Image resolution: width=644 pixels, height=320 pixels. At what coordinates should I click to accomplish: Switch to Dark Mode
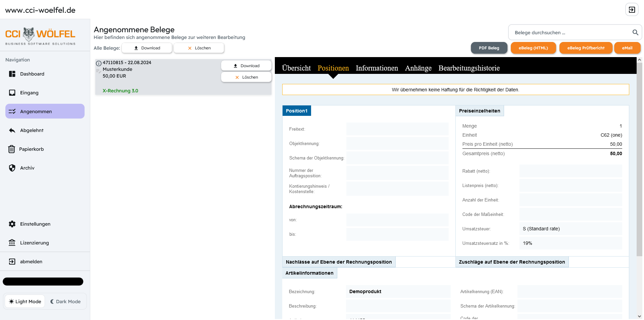[x=66, y=301]
